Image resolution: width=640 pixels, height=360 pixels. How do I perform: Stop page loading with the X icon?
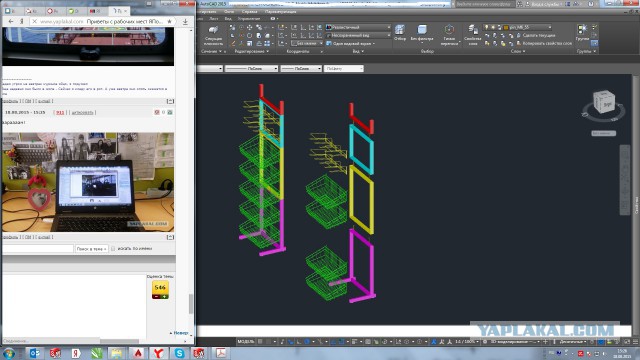click(34, 21)
